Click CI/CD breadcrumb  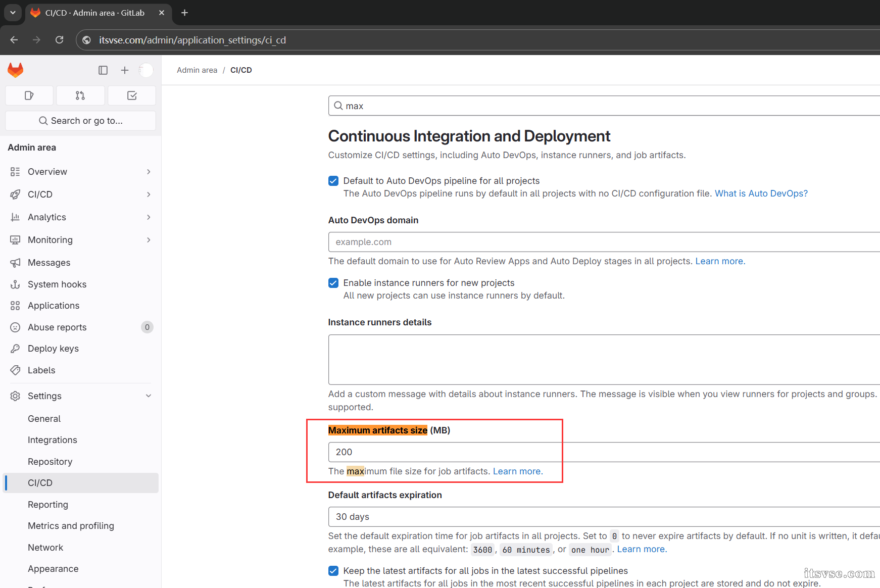[x=241, y=70]
